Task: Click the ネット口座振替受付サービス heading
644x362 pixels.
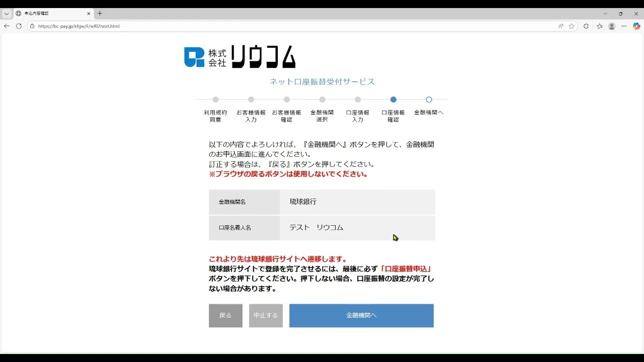Action: click(x=322, y=82)
